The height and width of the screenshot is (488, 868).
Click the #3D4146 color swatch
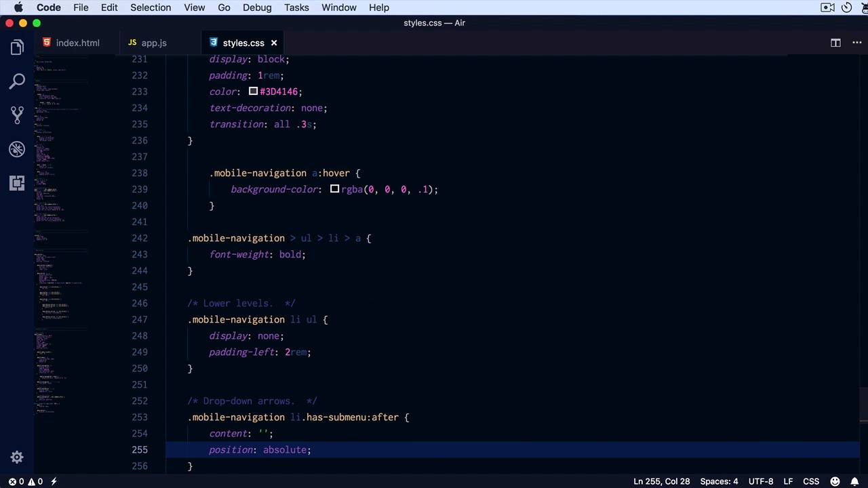click(x=253, y=91)
